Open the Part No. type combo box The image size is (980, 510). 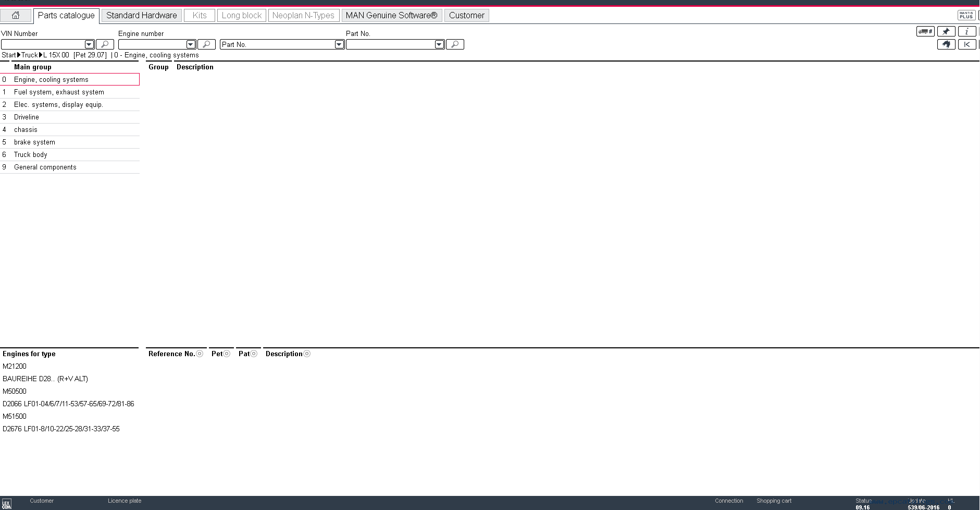click(339, 44)
